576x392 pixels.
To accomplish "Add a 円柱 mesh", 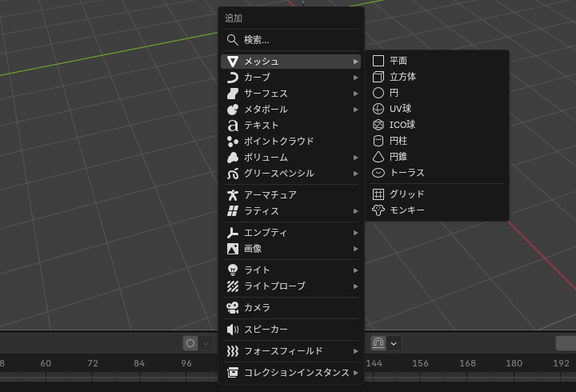I will coord(437,141).
